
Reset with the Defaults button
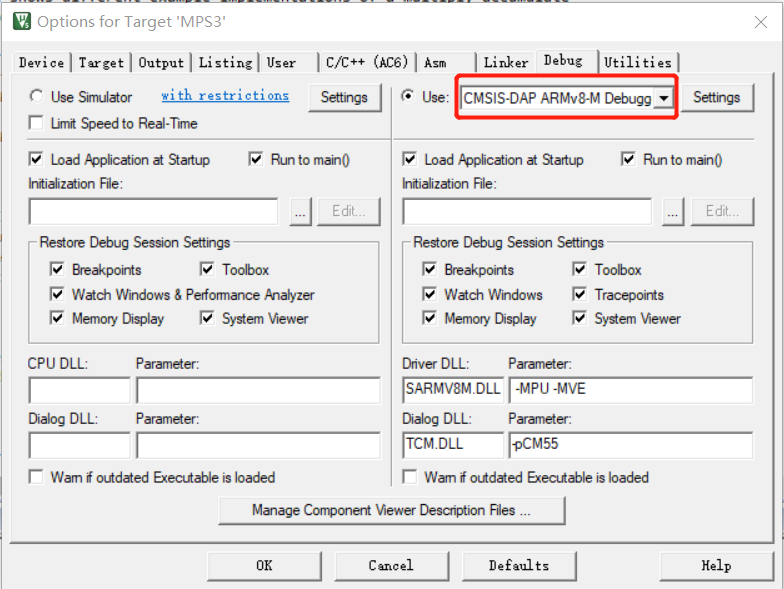coord(519,566)
